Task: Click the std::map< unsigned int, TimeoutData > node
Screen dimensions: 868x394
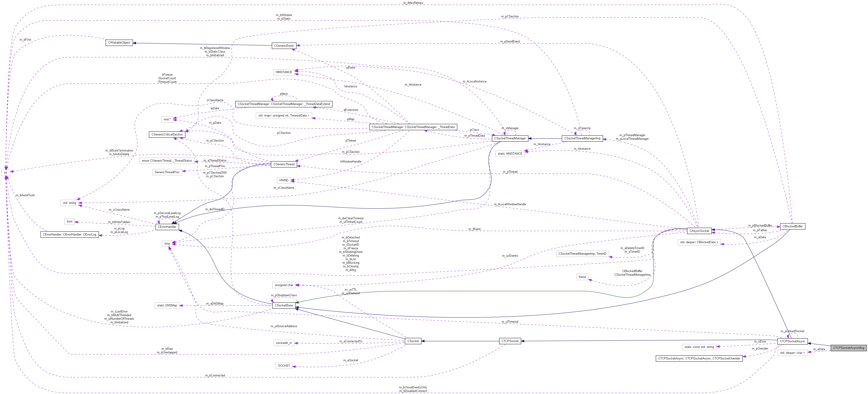Action: [x=284, y=116]
